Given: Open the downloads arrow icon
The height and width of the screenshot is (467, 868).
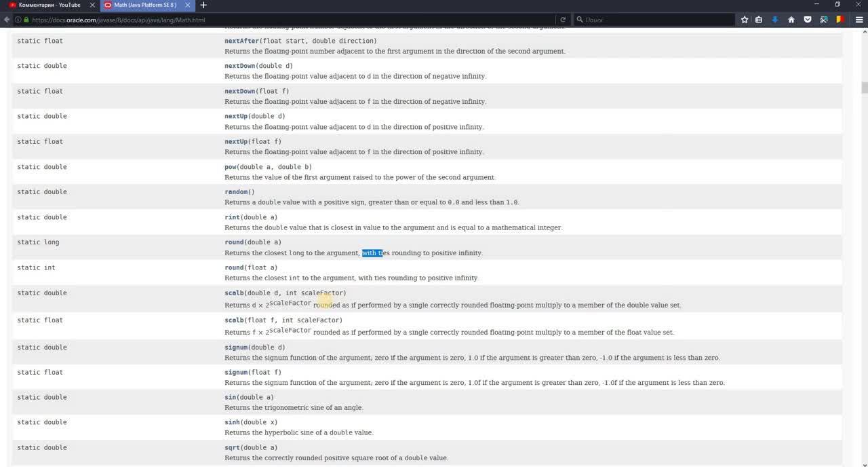Looking at the screenshot, I should tap(775, 20).
